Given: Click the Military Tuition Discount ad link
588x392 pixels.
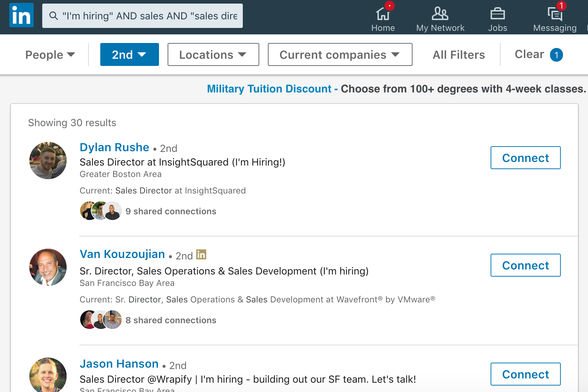Looking at the screenshot, I should click(x=269, y=89).
